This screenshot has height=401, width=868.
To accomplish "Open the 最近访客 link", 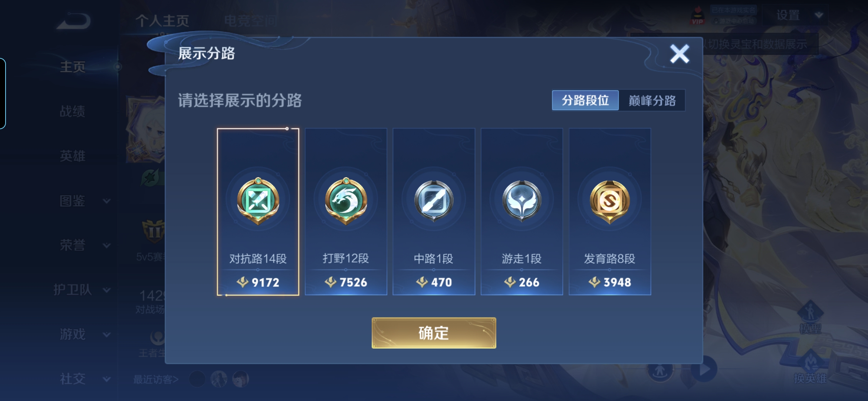I will [156, 379].
